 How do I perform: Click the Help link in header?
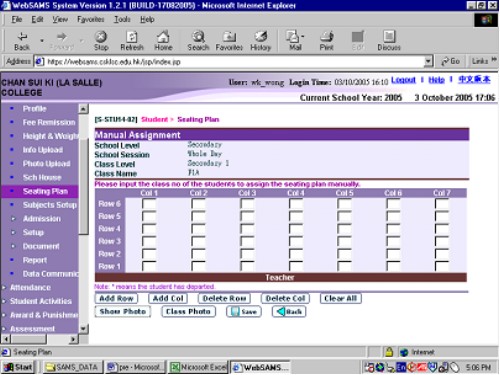[x=436, y=80]
